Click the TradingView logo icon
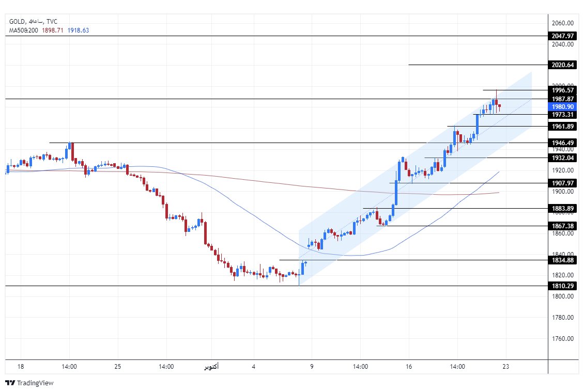The width and height of the screenshot is (584, 392). coord(10,383)
